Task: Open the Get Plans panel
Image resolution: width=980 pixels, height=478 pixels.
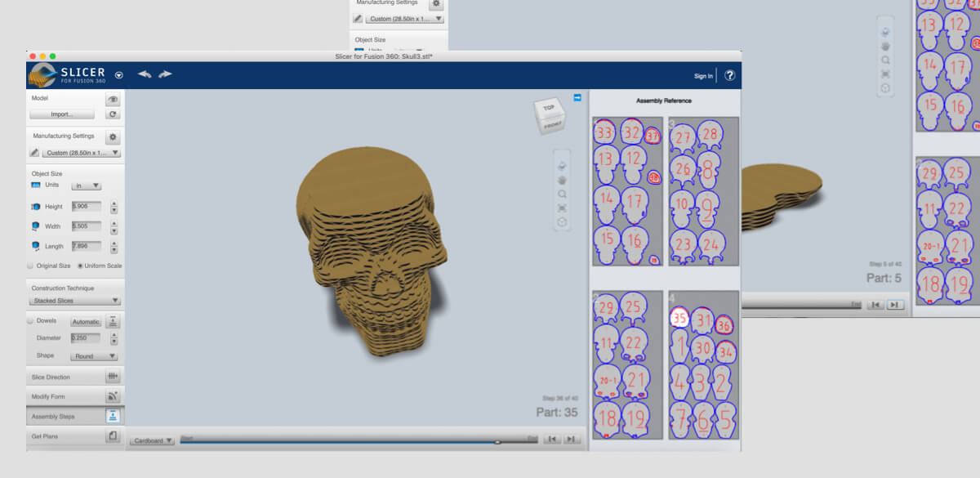Action: (75, 436)
